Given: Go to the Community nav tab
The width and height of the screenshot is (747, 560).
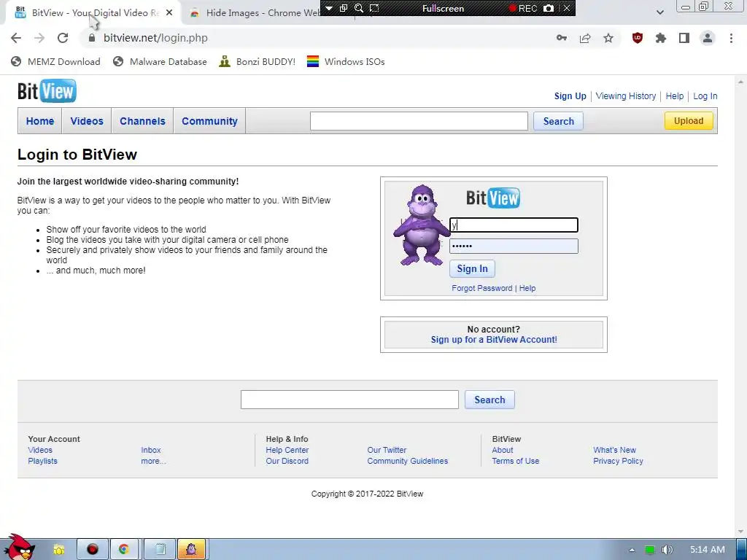Looking at the screenshot, I should point(209,121).
